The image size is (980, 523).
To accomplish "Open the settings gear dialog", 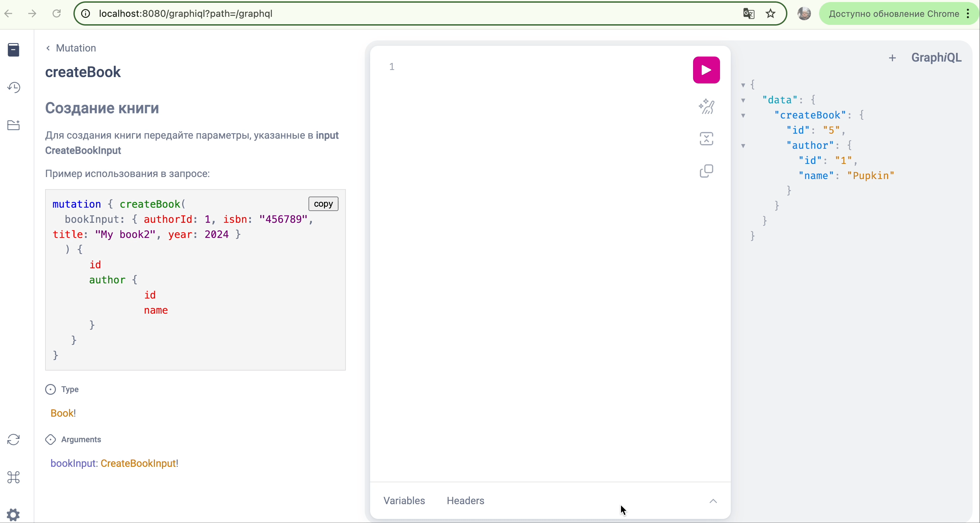I will [14, 515].
